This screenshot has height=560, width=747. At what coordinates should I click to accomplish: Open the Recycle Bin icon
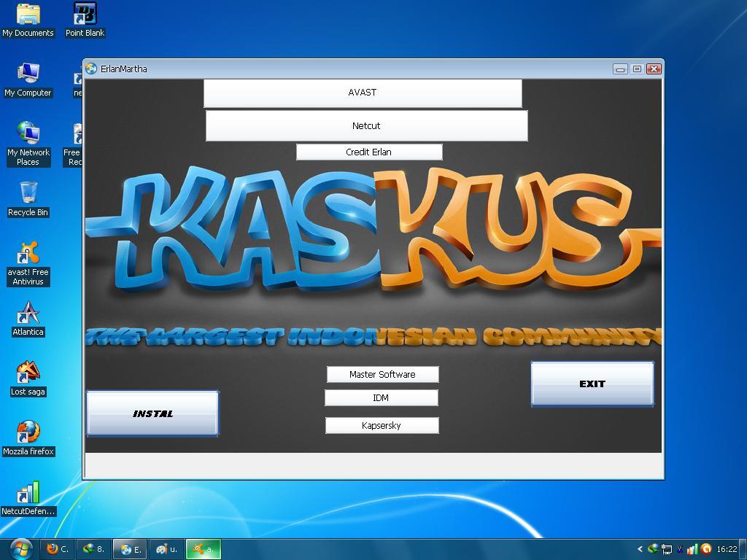click(28, 200)
